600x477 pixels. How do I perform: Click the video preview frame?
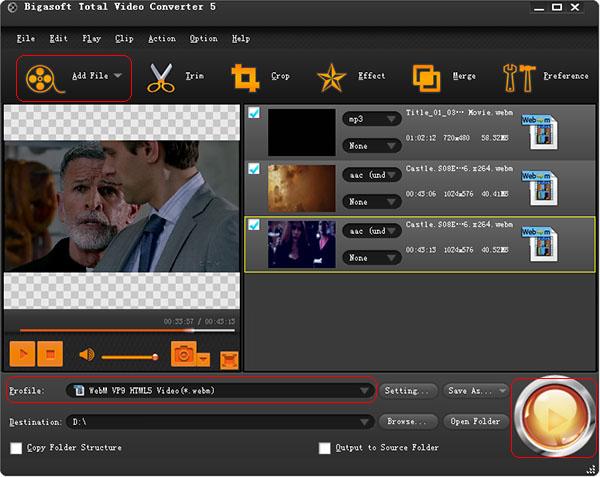pyautogui.click(x=122, y=207)
